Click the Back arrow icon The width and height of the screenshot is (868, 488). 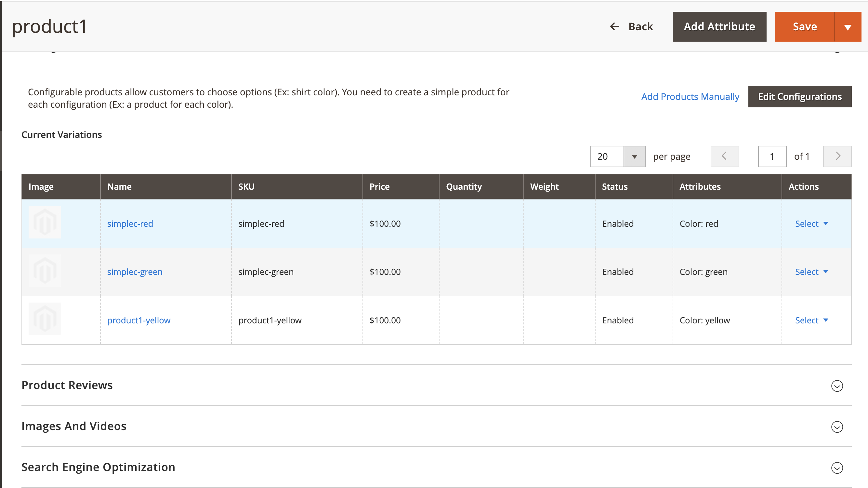[x=614, y=26]
